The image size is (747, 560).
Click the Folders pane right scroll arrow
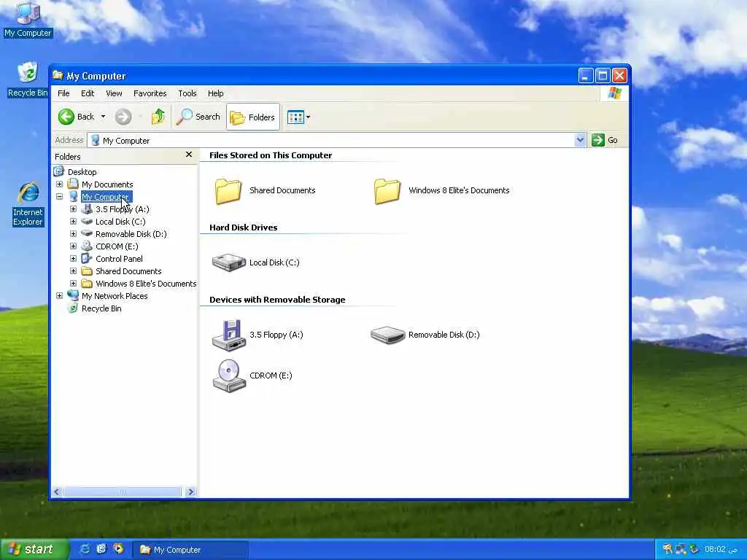tap(190, 491)
